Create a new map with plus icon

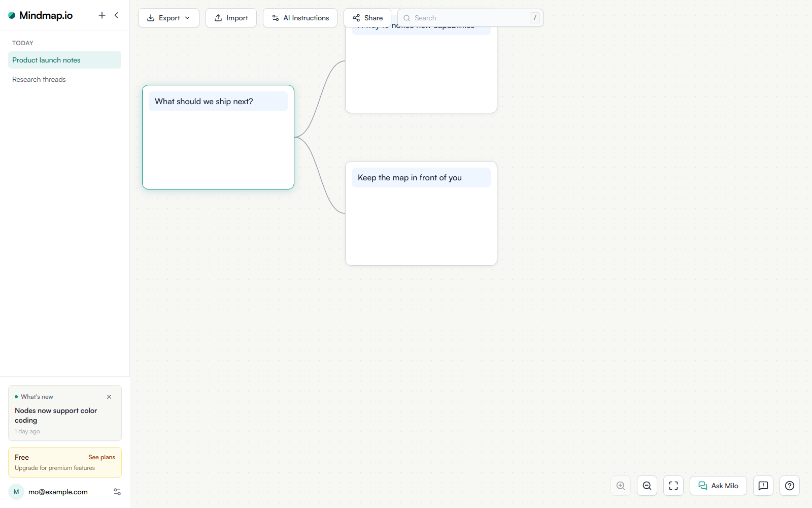coord(102,15)
